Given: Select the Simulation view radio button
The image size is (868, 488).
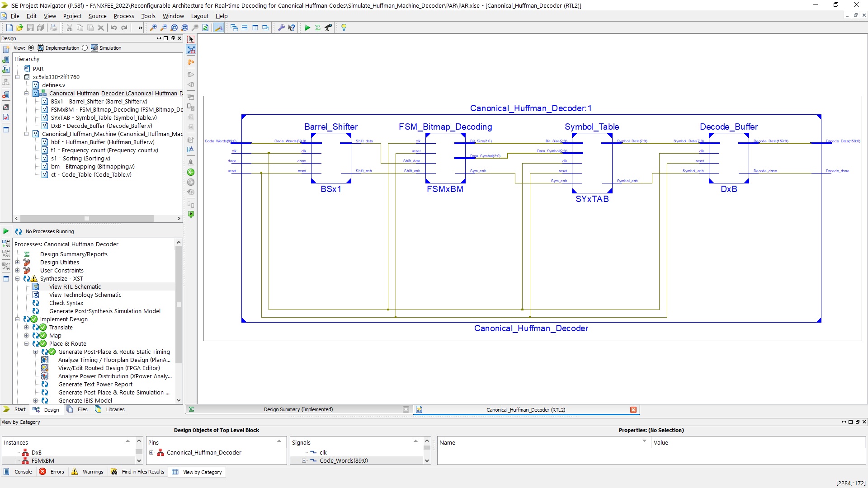Looking at the screenshot, I should pyautogui.click(x=85, y=48).
